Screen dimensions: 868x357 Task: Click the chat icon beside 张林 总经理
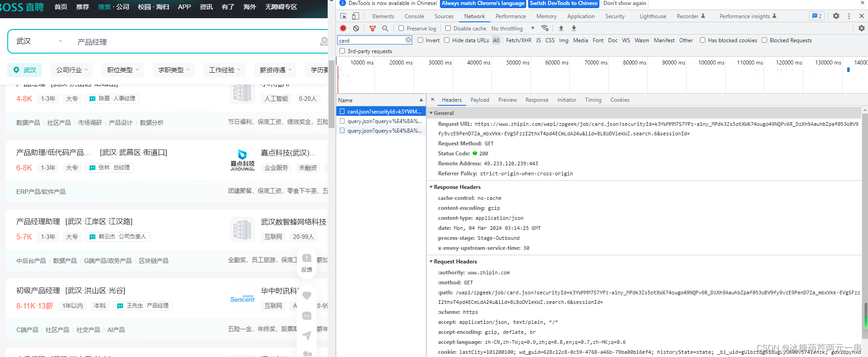[x=93, y=168]
